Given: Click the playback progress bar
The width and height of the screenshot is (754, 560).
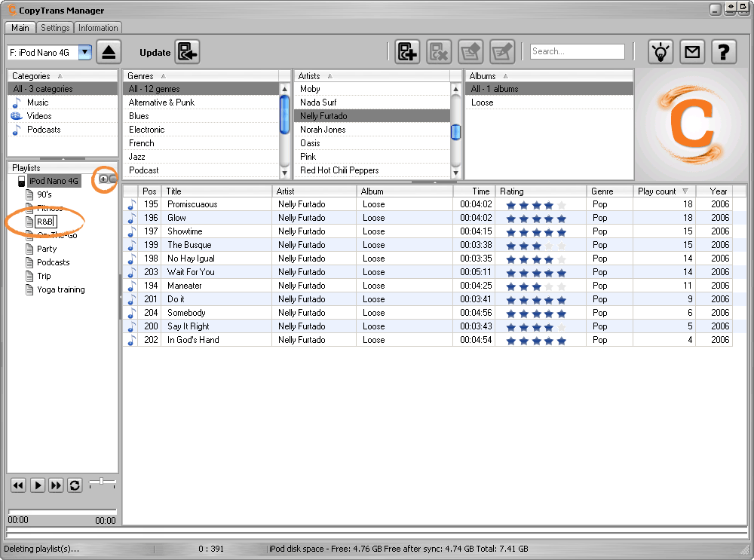Looking at the screenshot, I should (63, 511).
